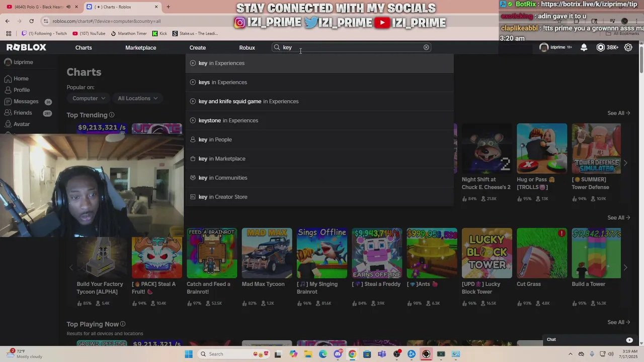Open Lucky Block Tower game
644x362 pixels.
tap(487, 253)
